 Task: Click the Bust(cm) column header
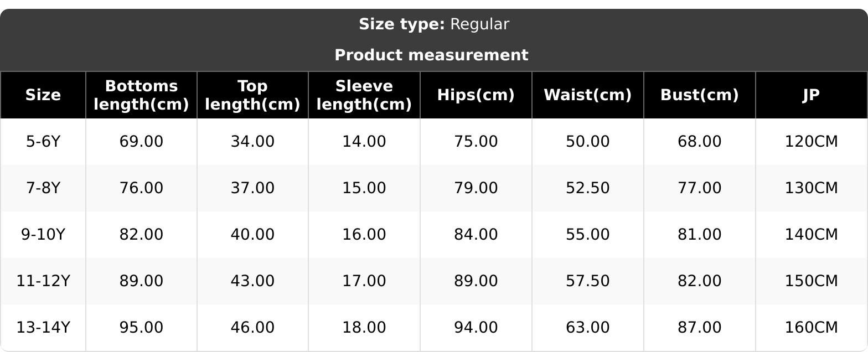[699, 95]
